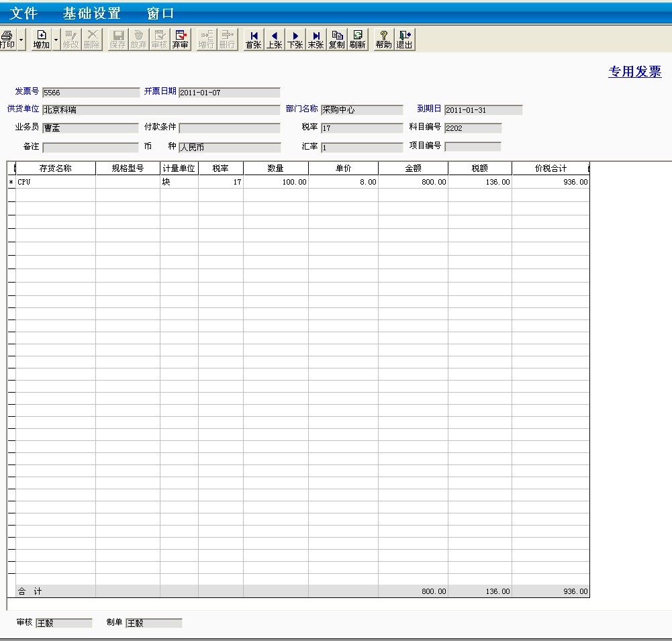Viewport: 672px width, 641px height.
Task: Select the CPU row in the table
Action: tap(55, 182)
